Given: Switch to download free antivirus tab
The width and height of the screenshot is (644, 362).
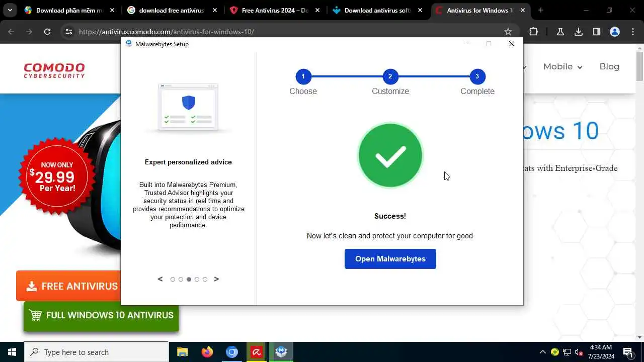Looking at the screenshot, I should tap(172, 10).
